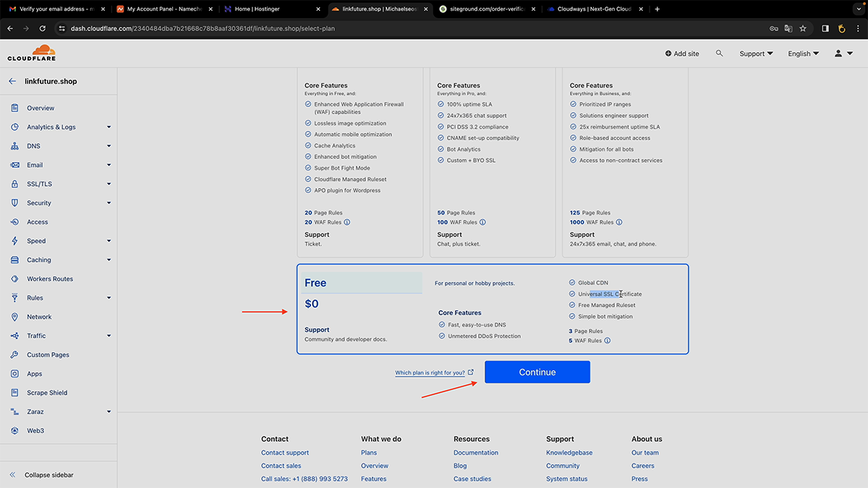The image size is (868, 488).
Task: Open the user account dropdown
Action: pyautogui.click(x=843, y=53)
